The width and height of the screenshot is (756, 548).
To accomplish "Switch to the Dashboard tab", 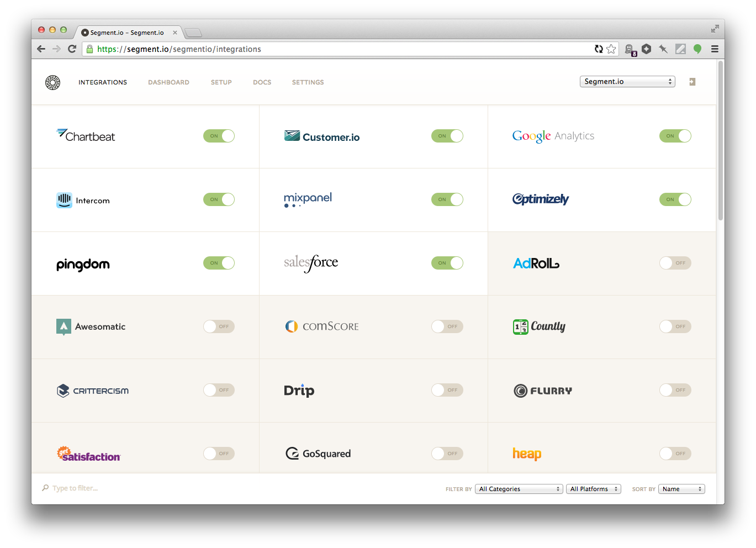I will click(x=168, y=82).
